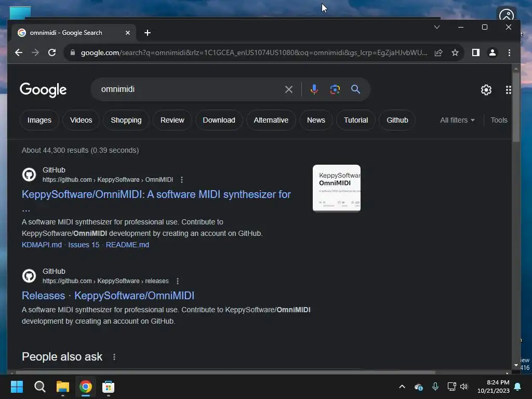
Task: Open Chrome's three-dot menu
Action: tap(509, 52)
